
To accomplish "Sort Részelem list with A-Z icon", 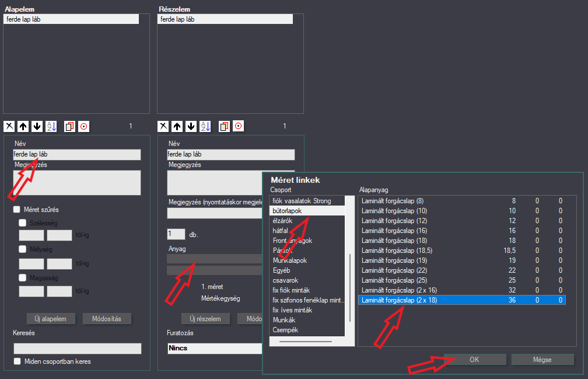I will [205, 127].
